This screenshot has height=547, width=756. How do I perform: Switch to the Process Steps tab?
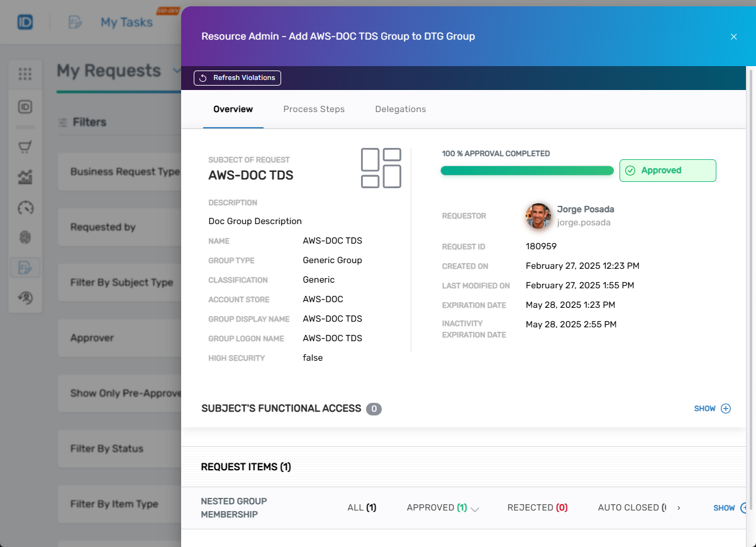pyautogui.click(x=314, y=109)
